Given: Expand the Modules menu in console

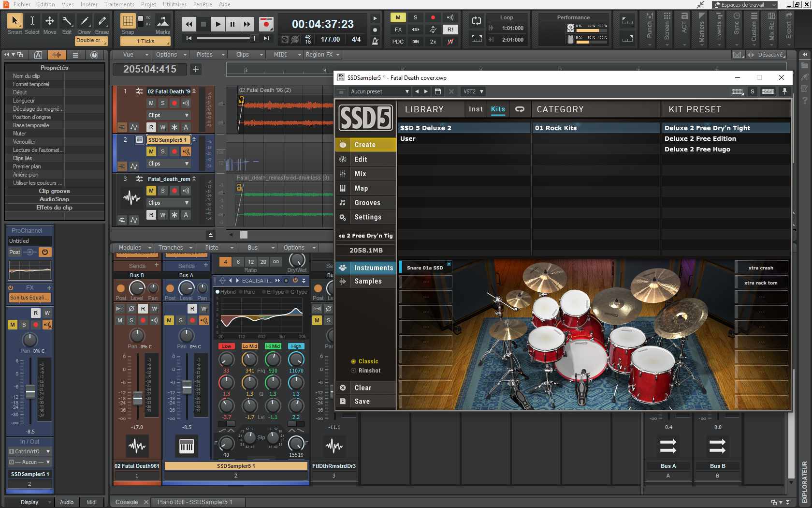Looking at the screenshot, I should click(135, 247).
